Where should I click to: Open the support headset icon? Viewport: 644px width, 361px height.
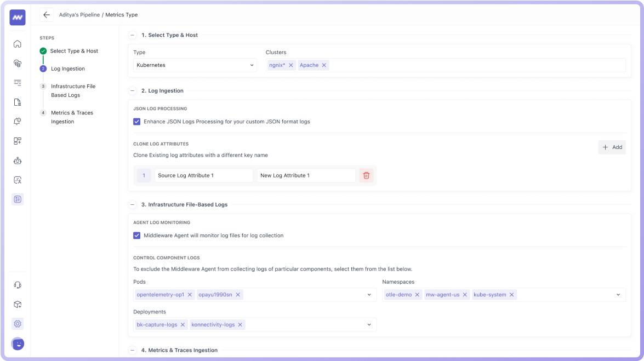click(18, 285)
